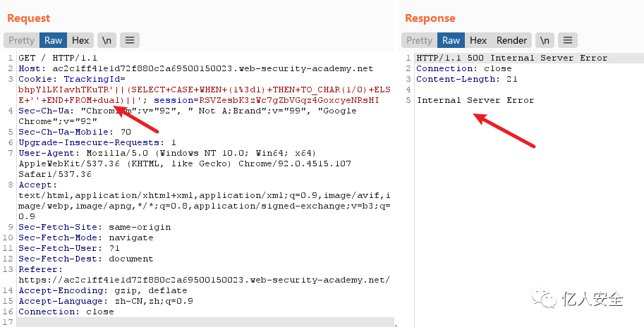This screenshot has height=327, width=644.
Task: Click the Sec-Ch-Ua header line
Action: [x=188, y=116]
